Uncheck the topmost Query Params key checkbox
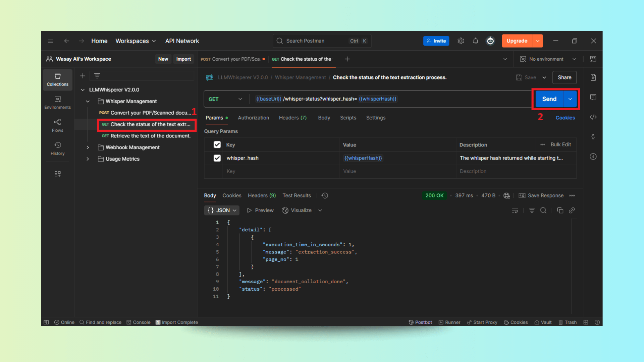644x362 pixels. coord(217,144)
